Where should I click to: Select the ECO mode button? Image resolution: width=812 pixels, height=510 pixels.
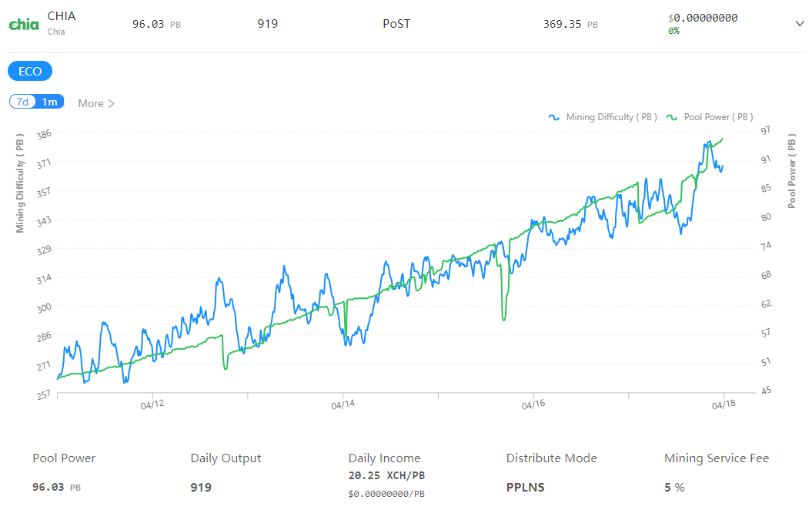coord(30,71)
